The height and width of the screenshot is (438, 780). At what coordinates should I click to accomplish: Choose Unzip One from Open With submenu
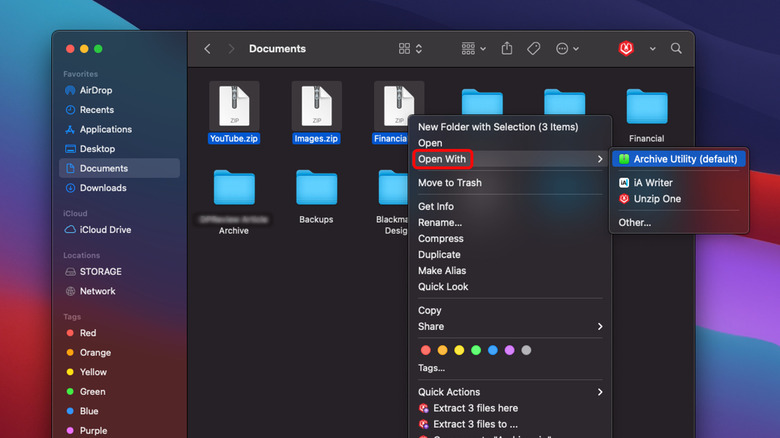click(x=656, y=199)
